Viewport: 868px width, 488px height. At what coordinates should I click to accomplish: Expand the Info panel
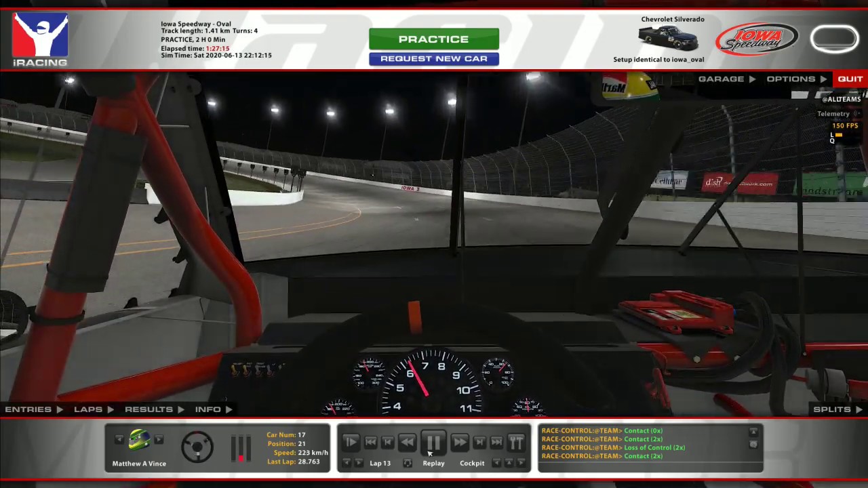pyautogui.click(x=214, y=409)
